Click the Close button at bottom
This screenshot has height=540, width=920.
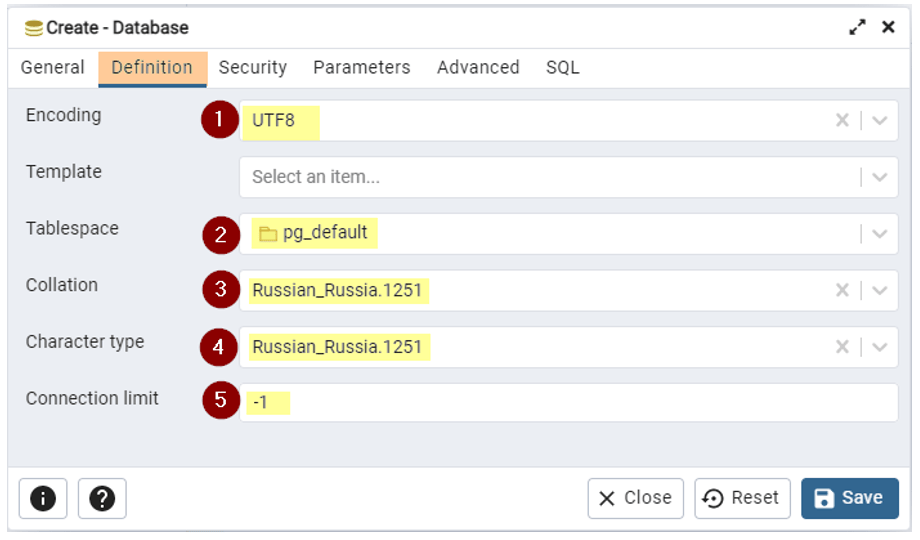[x=635, y=498]
